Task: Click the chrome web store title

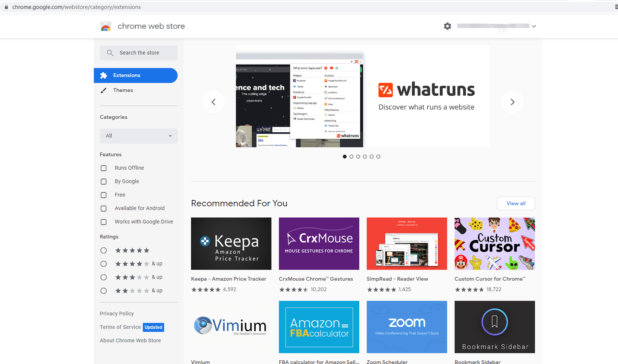Action: 151,26
